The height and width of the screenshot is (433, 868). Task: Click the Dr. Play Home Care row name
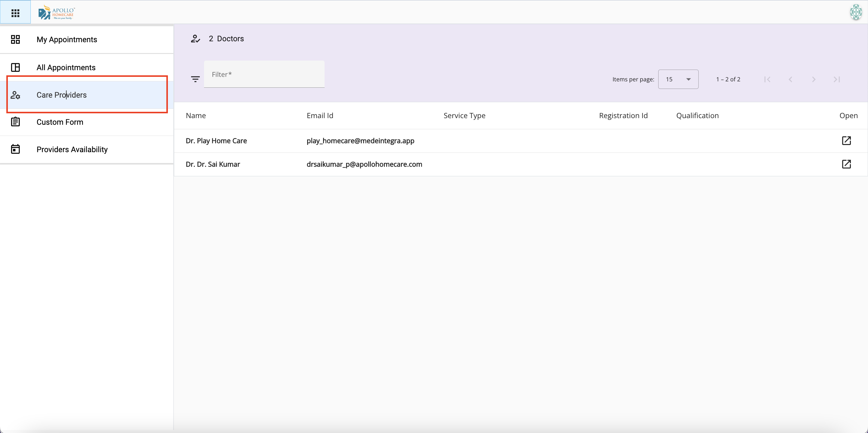[216, 141]
